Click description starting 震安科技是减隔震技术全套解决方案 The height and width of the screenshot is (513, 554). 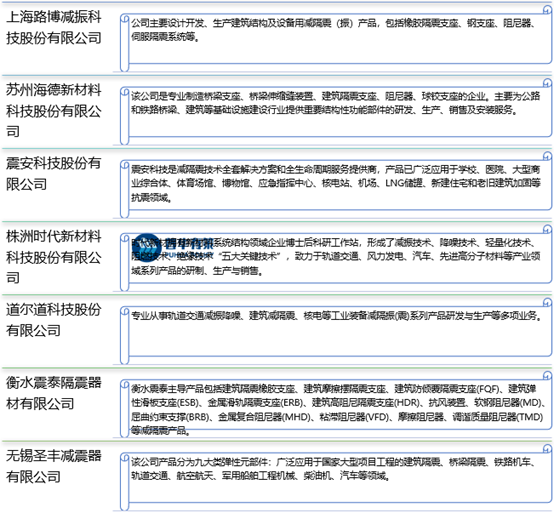click(x=336, y=183)
